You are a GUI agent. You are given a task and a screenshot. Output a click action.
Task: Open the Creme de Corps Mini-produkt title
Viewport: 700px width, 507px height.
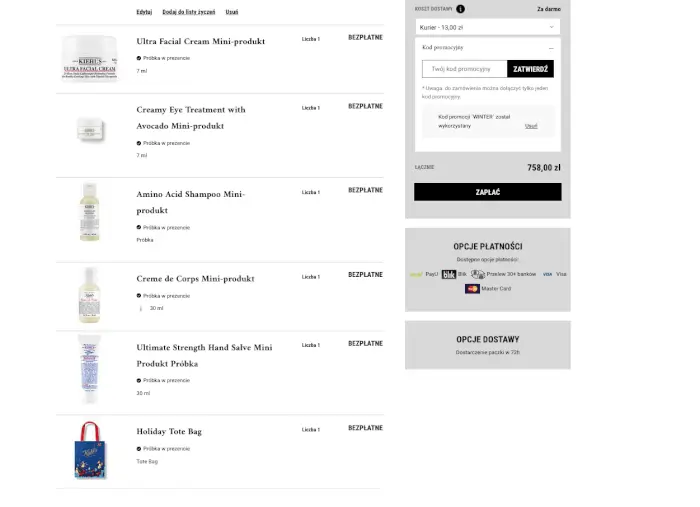195,278
